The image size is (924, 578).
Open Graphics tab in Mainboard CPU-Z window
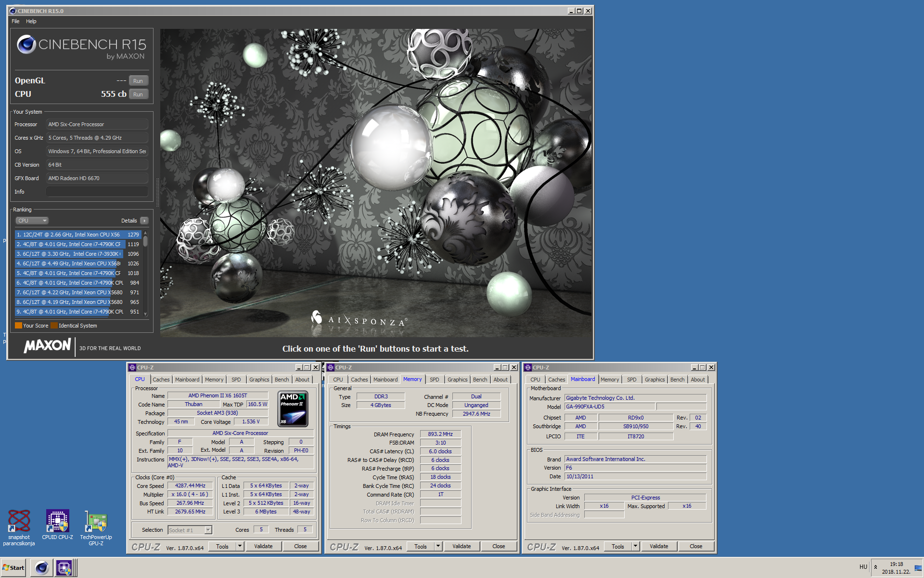[x=655, y=380]
